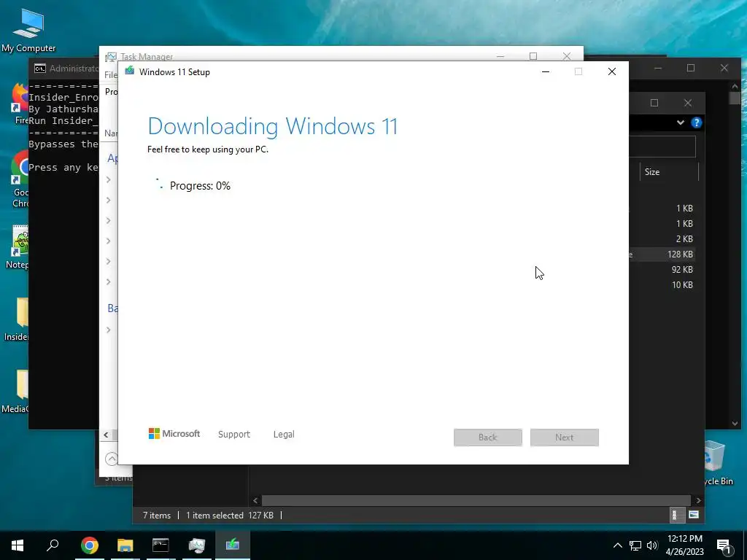Screen dimensions: 747x560
Task: Select the 128 KB file row
Action: tap(661, 254)
